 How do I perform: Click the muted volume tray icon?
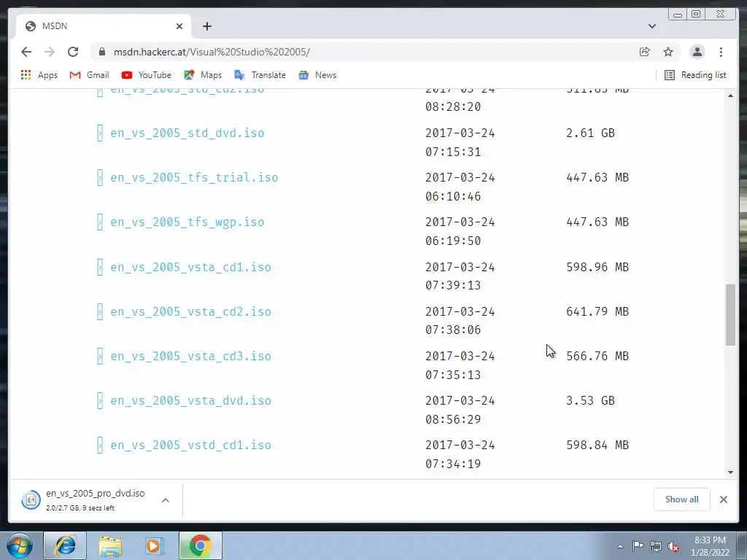point(673,546)
